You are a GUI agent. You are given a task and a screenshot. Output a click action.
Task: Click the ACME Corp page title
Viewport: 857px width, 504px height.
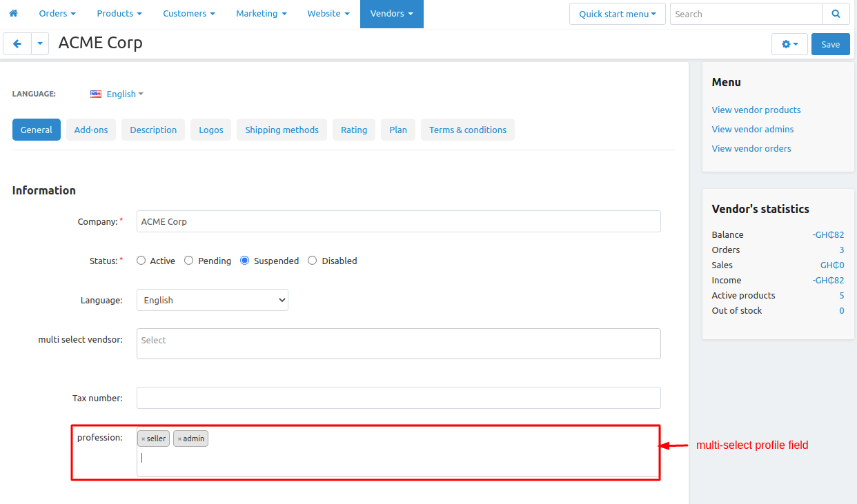(x=101, y=43)
